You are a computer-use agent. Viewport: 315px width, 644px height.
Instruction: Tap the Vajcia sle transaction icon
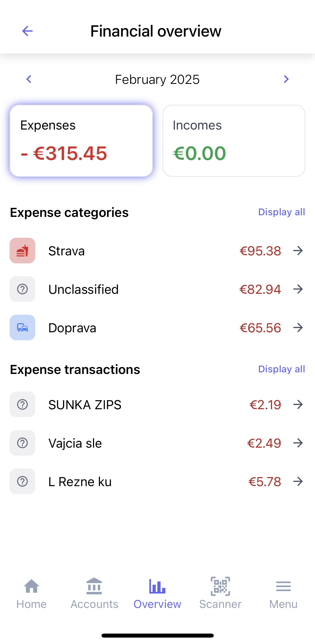coord(22,443)
